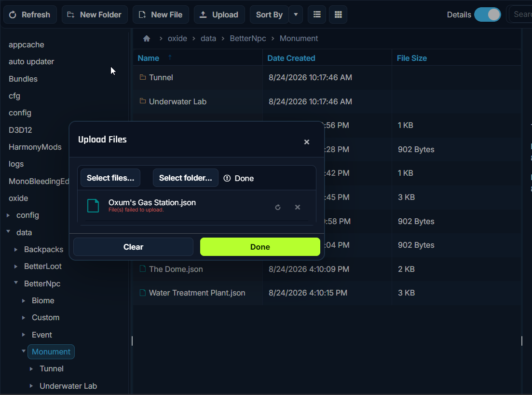Click the upload status Done indicator icon
This screenshot has width=532, height=395.
[x=227, y=178]
